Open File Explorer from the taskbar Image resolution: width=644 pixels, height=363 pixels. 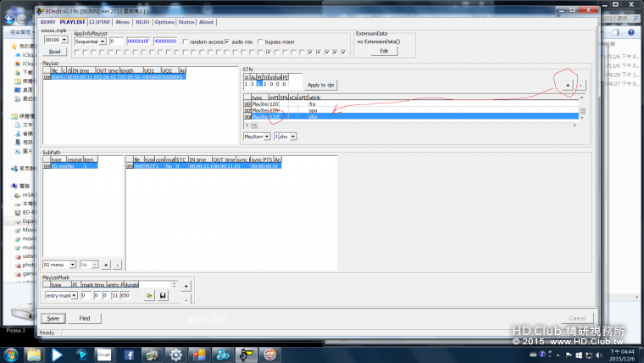(34, 355)
